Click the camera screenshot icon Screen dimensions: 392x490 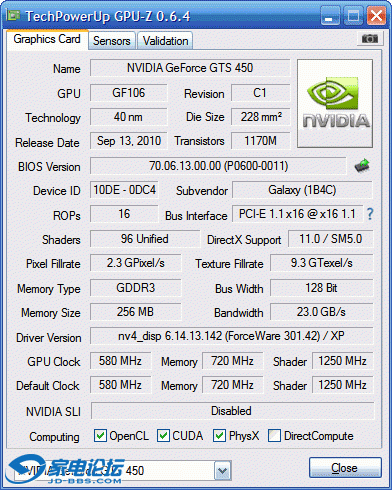click(x=369, y=39)
